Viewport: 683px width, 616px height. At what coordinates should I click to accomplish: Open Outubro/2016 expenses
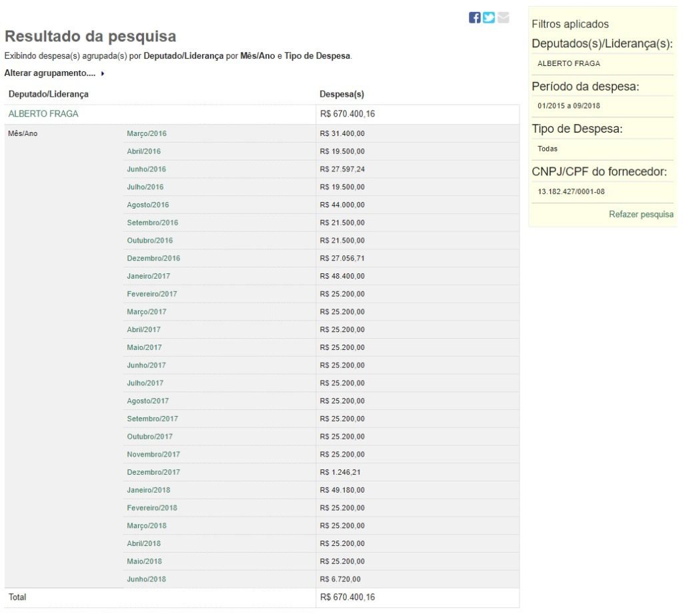[150, 240]
